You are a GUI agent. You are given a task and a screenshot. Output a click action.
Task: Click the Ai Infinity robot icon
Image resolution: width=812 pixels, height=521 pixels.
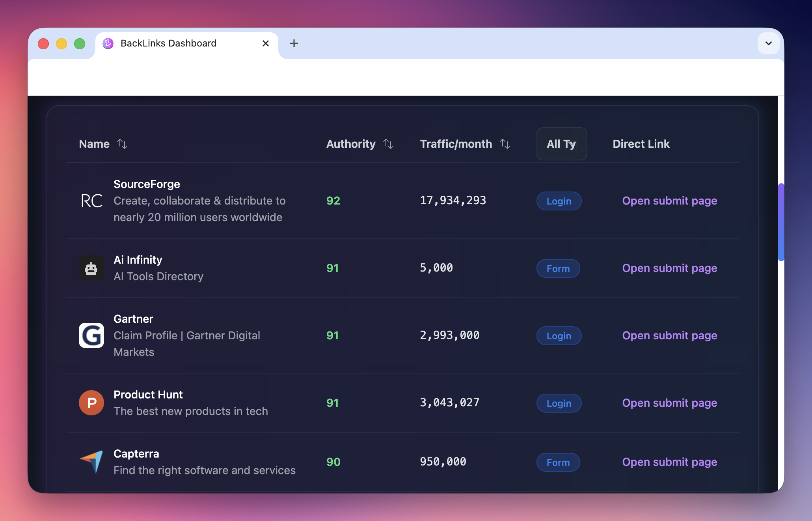pos(91,268)
